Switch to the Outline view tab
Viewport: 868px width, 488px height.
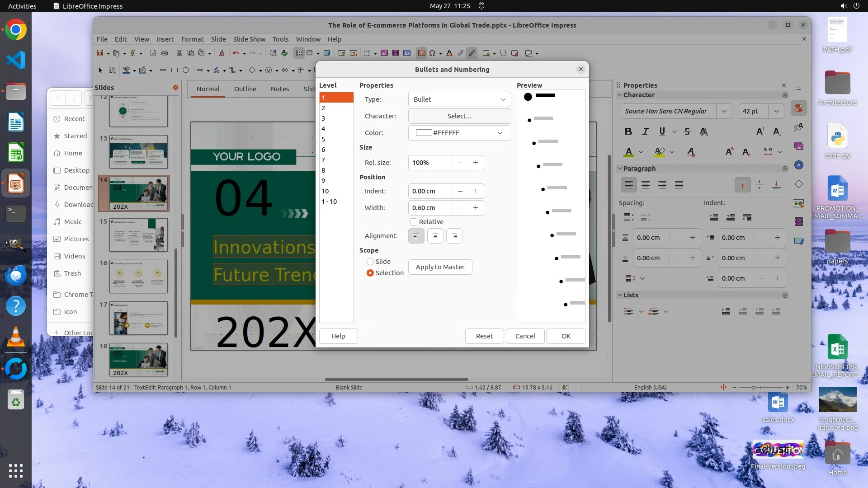(x=245, y=89)
